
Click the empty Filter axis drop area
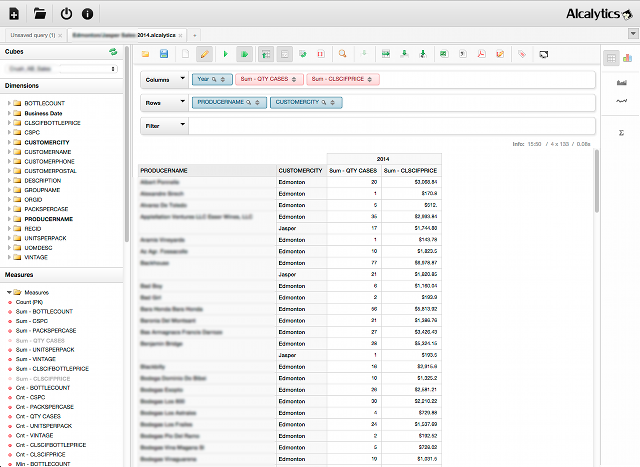[390, 126]
